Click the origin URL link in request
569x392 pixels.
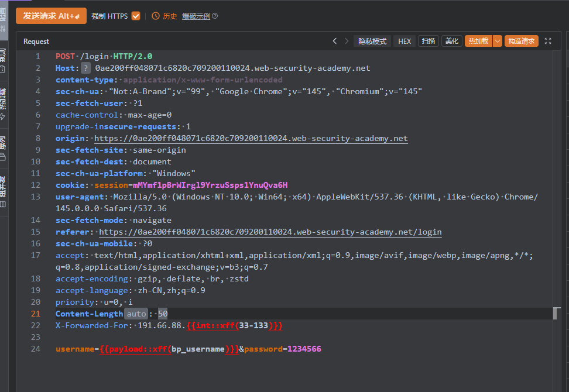(251, 139)
